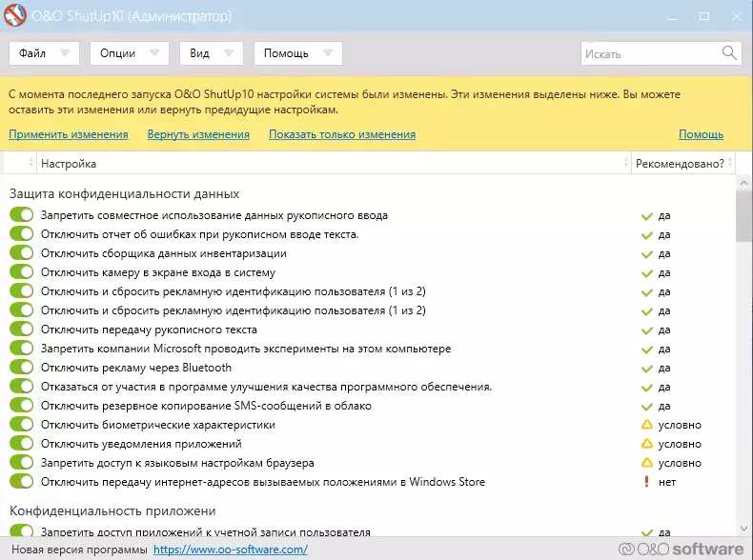Viewport: 753px width, 560px height.
Task: Click checkmark beside handwriting error report row
Action: point(647,235)
